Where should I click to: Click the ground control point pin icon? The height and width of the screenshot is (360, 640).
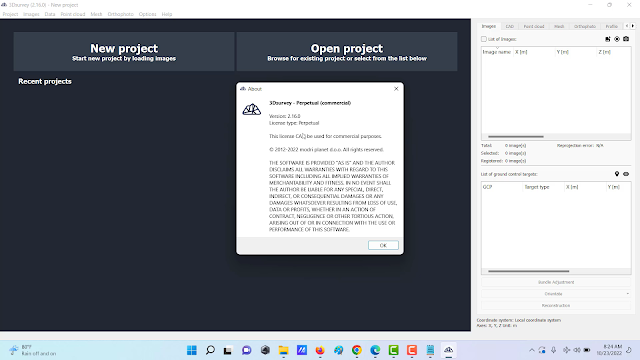click(617, 174)
